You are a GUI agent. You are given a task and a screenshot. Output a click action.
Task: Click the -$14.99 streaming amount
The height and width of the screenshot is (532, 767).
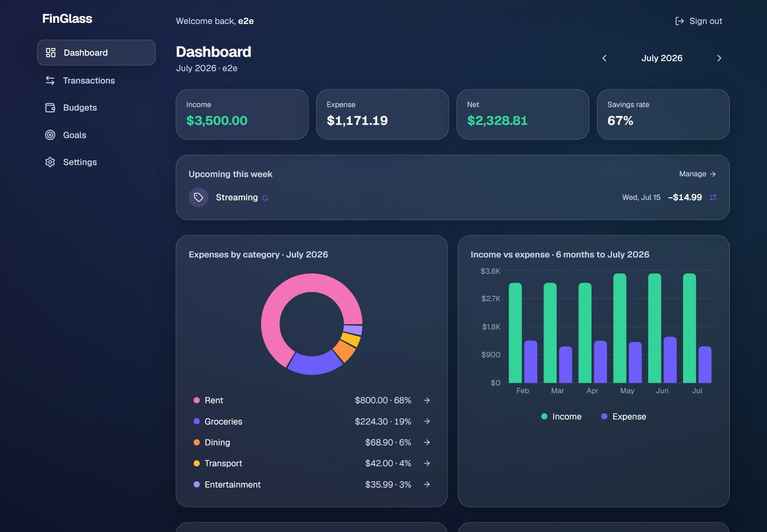pos(685,197)
